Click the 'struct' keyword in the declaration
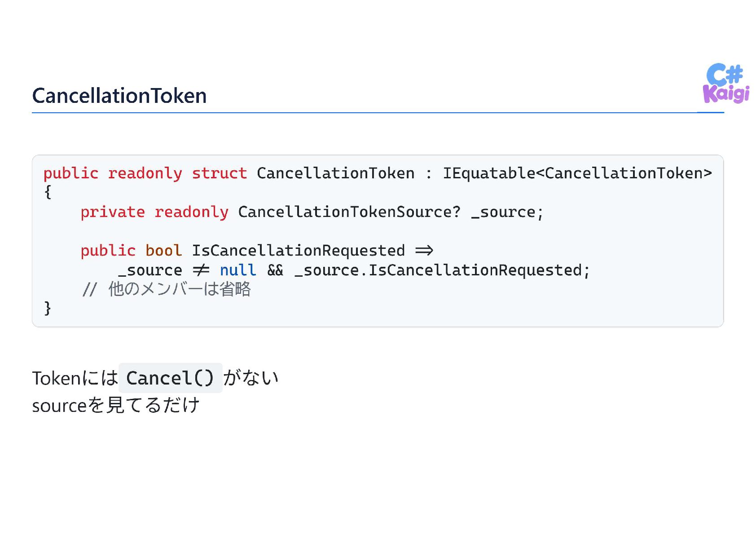Image resolution: width=756 pixels, height=535 pixels. 220,173
